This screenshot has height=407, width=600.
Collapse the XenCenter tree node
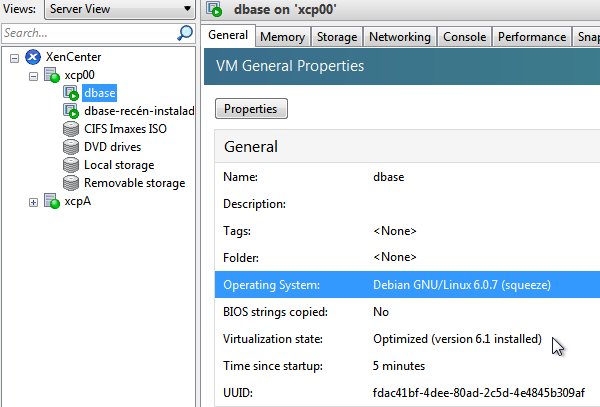pos(15,58)
